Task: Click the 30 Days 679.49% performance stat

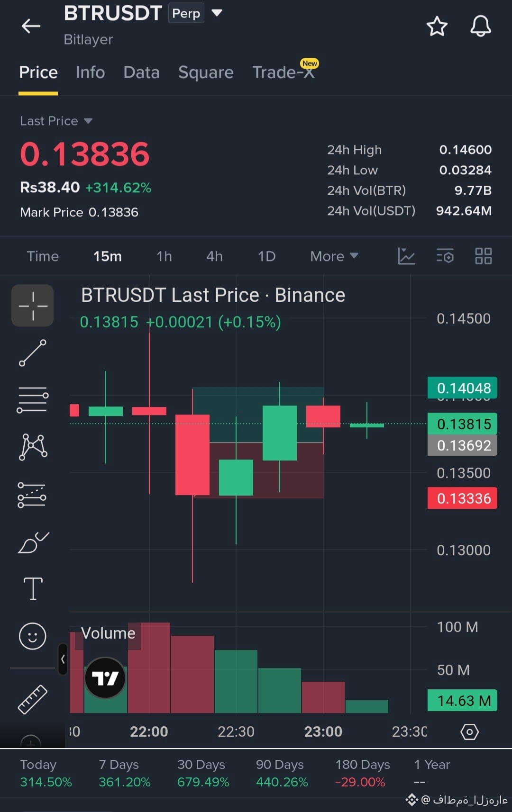Action: [203, 773]
